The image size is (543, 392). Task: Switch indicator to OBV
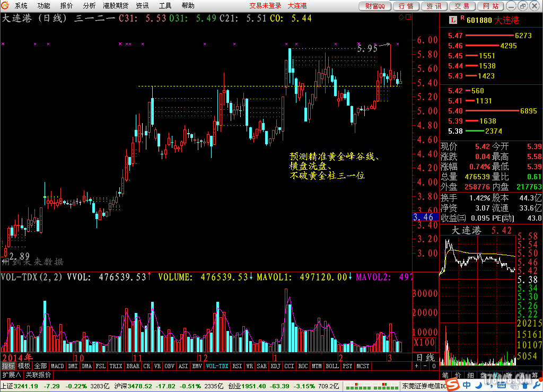point(169,366)
